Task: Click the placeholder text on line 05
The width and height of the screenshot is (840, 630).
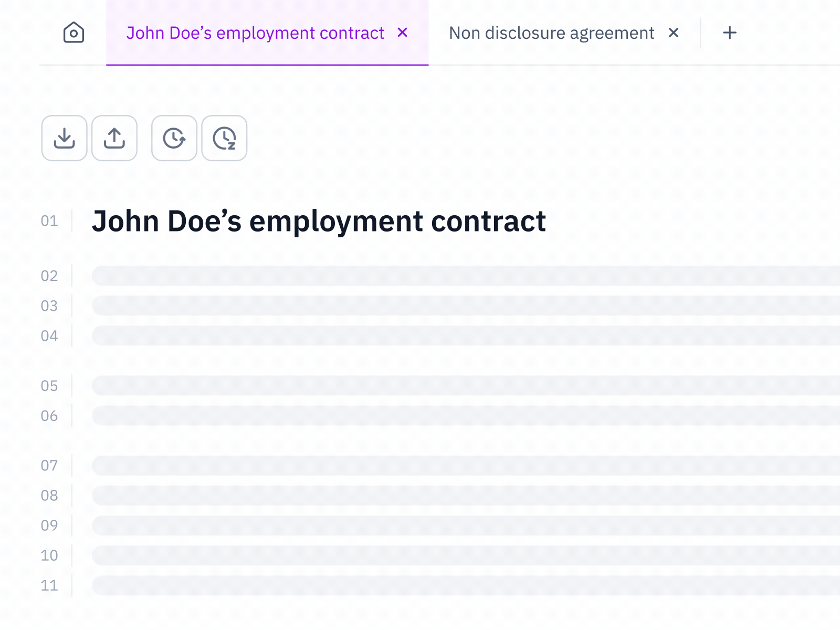Action: (x=462, y=385)
